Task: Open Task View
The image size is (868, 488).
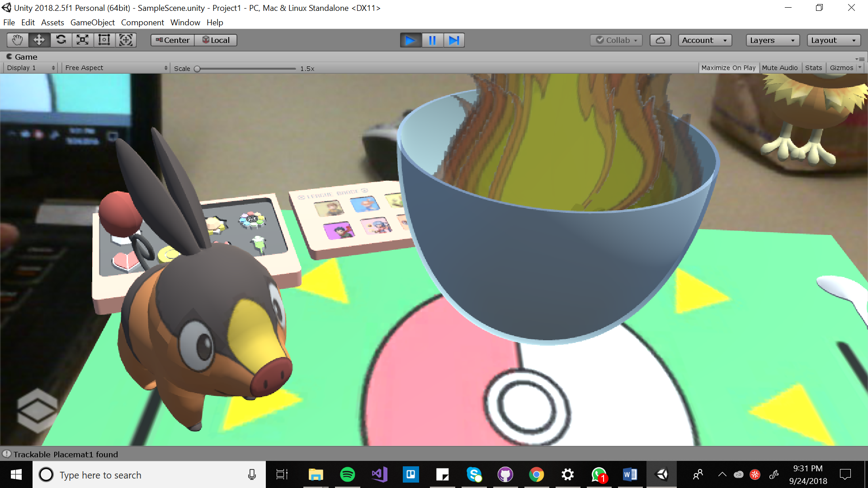Action: pos(282,474)
